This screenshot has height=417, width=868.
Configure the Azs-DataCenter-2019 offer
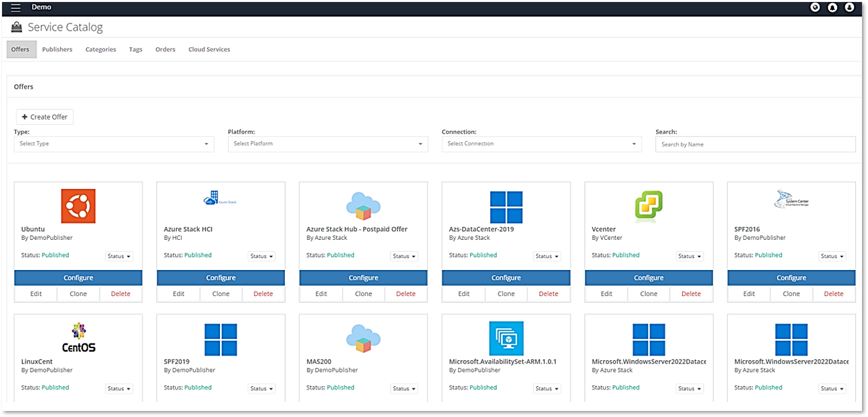pyautogui.click(x=506, y=278)
